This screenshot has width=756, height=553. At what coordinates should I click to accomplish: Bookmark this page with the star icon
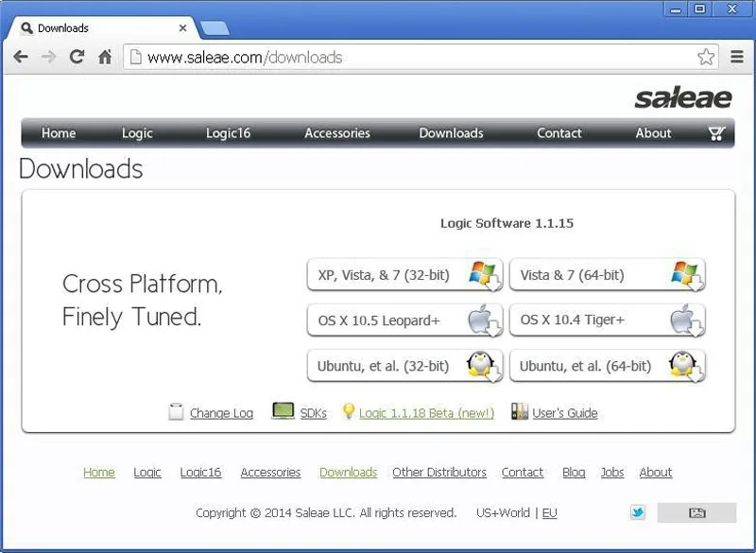(x=706, y=57)
